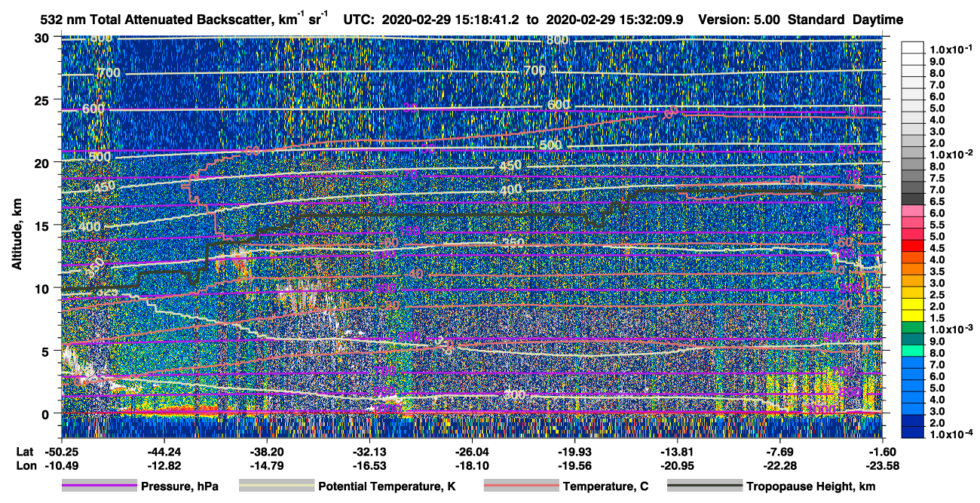
Task: Click the altitude tick label '25'
Action: click(x=44, y=100)
